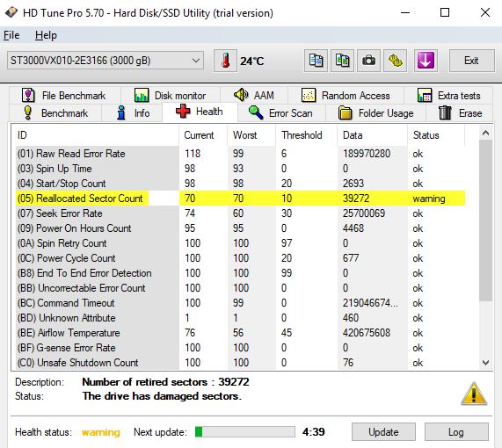Image resolution: width=502 pixels, height=448 pixels.
Task: Select the Start/Stop Count row
Action: tap(240, 184)
